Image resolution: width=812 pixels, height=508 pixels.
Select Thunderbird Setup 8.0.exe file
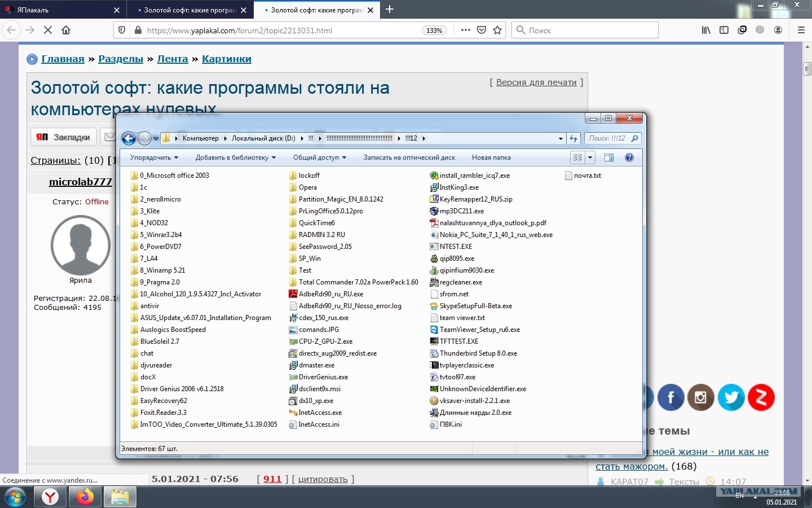pos(473,353)
